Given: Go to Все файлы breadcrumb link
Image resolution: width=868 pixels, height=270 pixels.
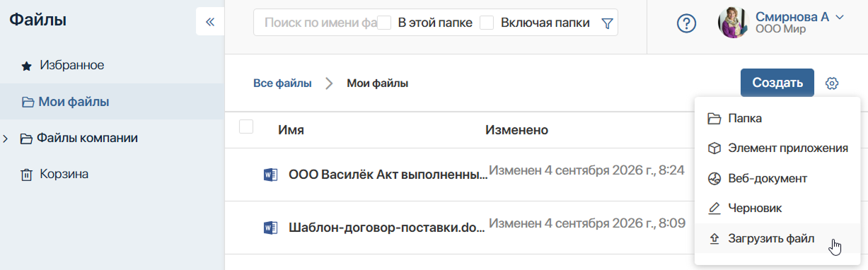Looking at the screenshot, I should tap(282, 83).
